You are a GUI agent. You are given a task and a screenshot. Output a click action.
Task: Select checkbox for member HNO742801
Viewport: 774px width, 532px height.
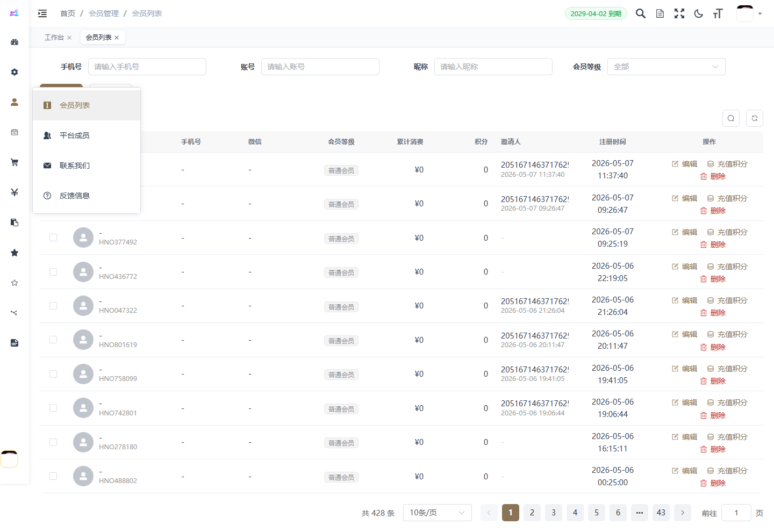pos(53,408)
